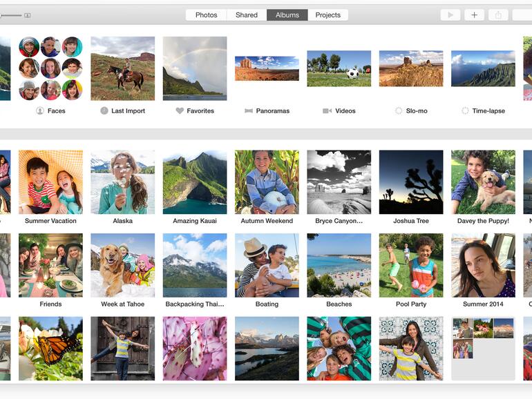Open the Alaska album
Screen dimensions: 532x399
pos(123,182)
